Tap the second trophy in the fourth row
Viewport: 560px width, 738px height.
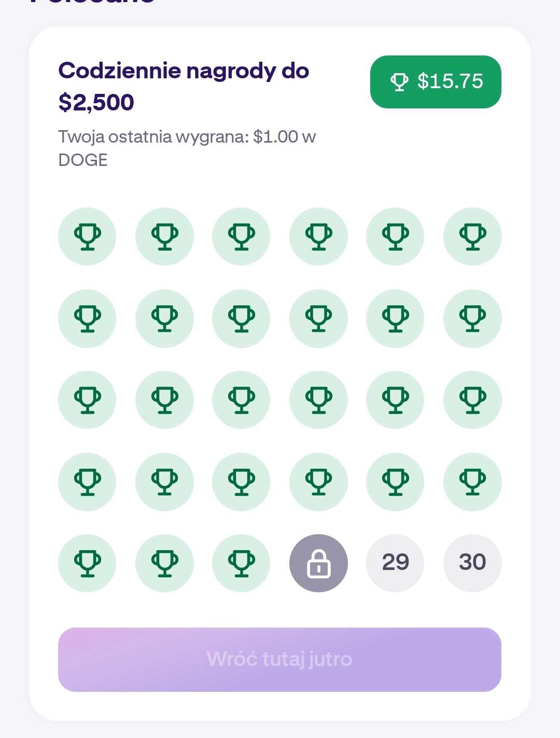tap(164, 482)
